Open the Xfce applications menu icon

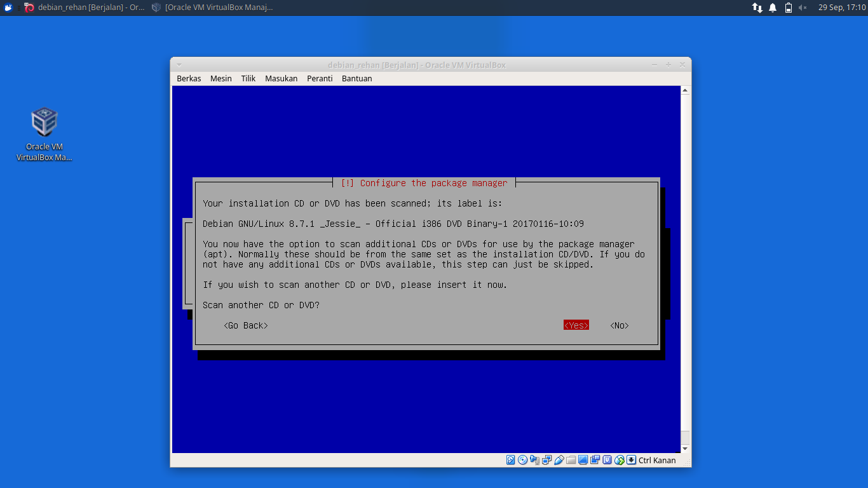click(x=8, y=8)
